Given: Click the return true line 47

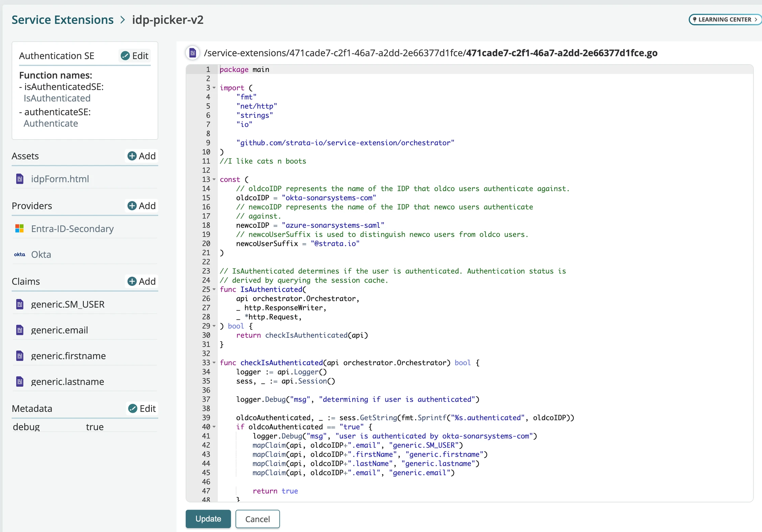Looking at the screenshot, I should click(275, 491).
